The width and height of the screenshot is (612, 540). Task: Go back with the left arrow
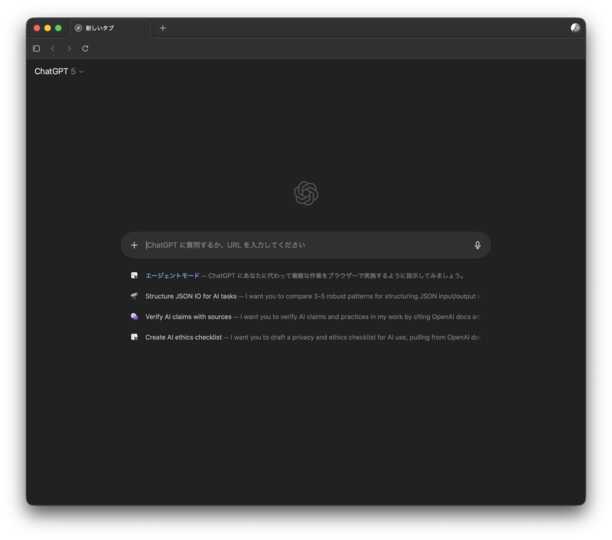point(53,48)
